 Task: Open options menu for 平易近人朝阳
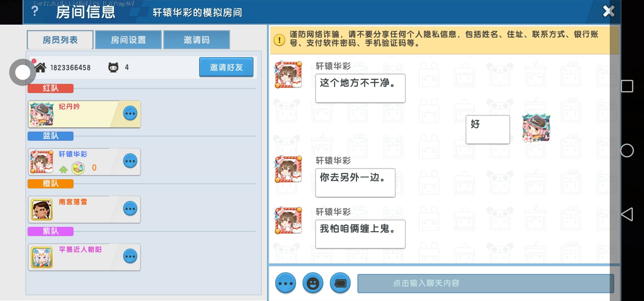130,256
